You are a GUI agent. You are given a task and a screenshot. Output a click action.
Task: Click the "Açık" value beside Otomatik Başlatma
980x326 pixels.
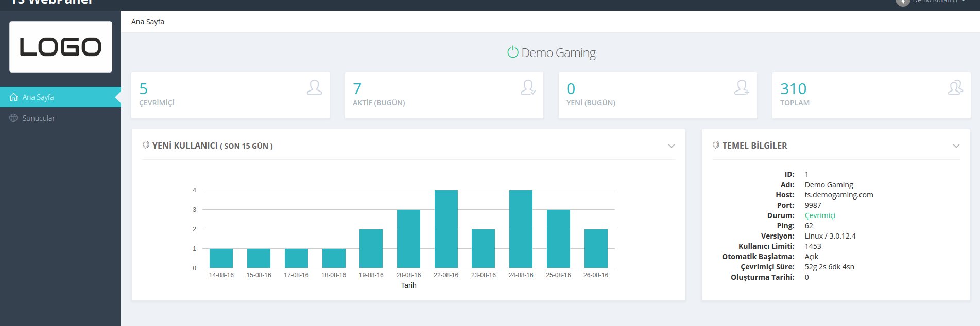click(812, 257)
